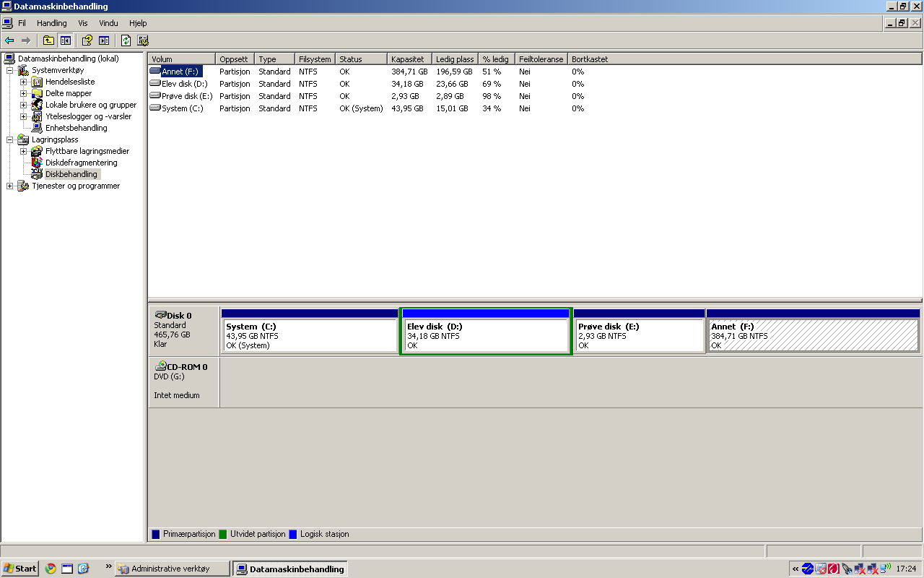Click the Disk 0 hard drive icon
This screenshot has height=578, width=924.
point(160,315)
